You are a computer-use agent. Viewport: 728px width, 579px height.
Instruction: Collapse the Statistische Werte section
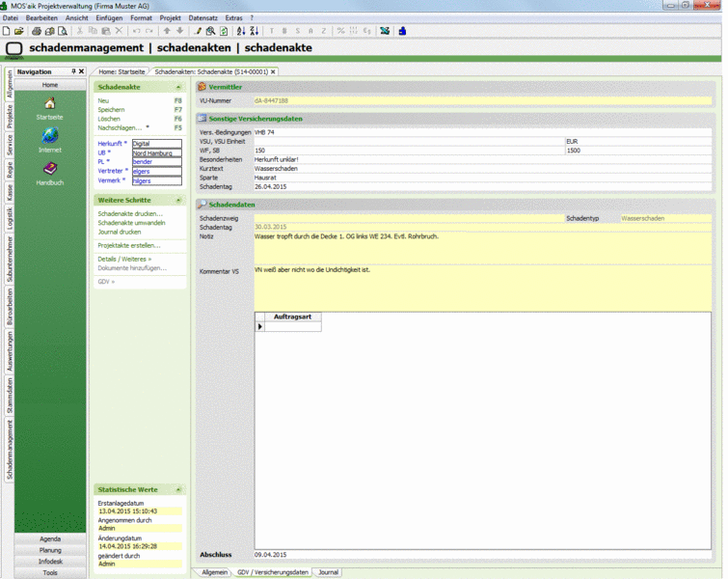pos(178,490)
